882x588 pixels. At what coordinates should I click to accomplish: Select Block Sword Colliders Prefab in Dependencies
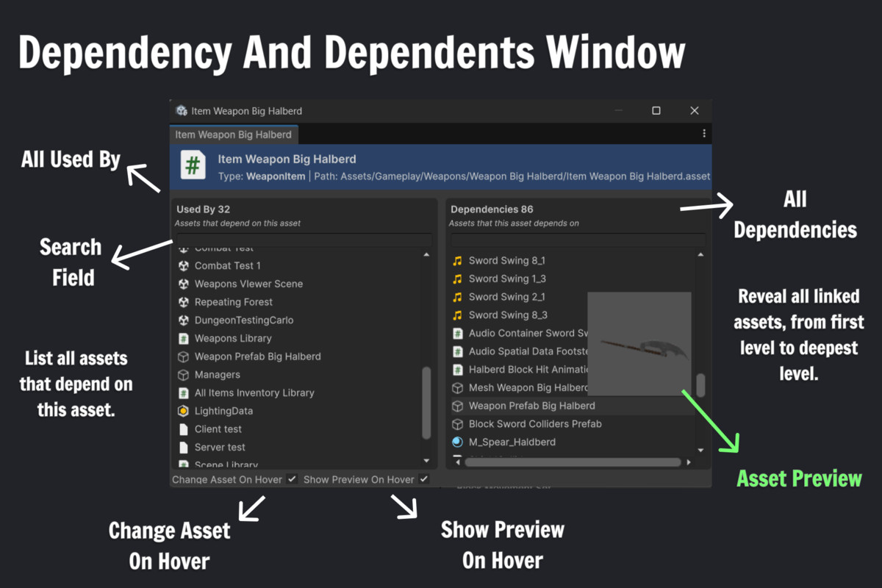point(536,424)
